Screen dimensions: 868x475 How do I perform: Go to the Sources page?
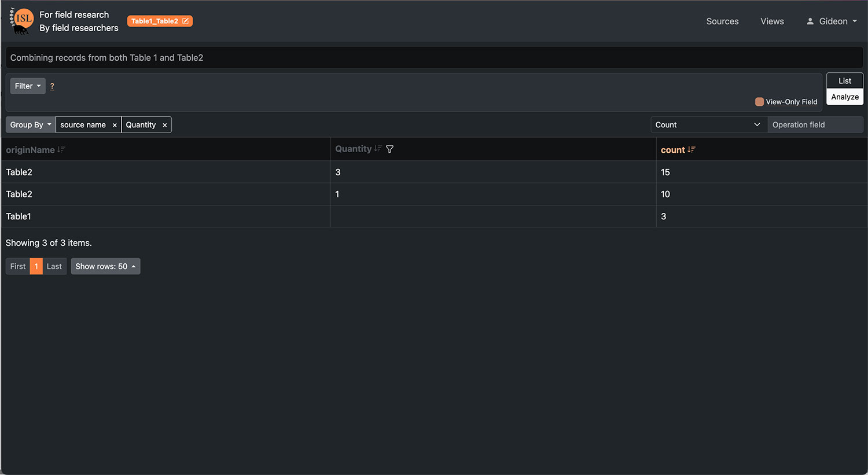click(722, 21)
